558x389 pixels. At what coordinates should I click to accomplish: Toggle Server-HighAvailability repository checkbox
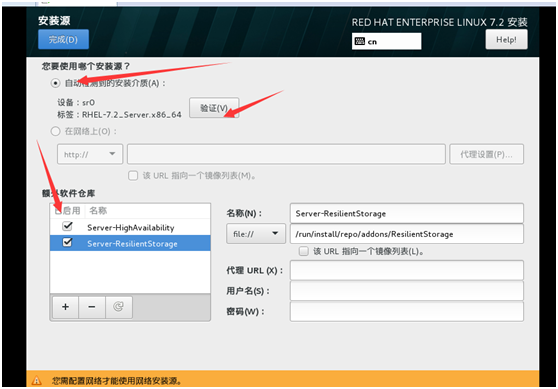pos(67,226)
